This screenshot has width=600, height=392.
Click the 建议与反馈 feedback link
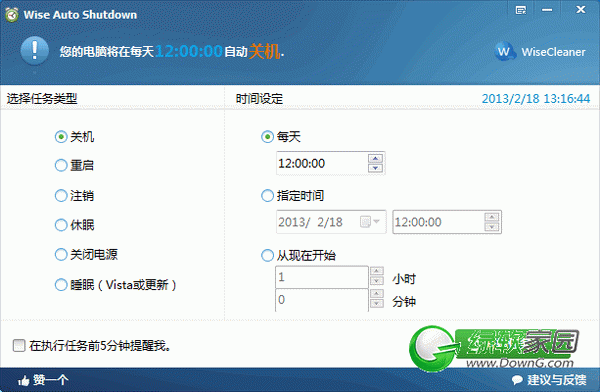pyautogui.click(x=557, y=380)
